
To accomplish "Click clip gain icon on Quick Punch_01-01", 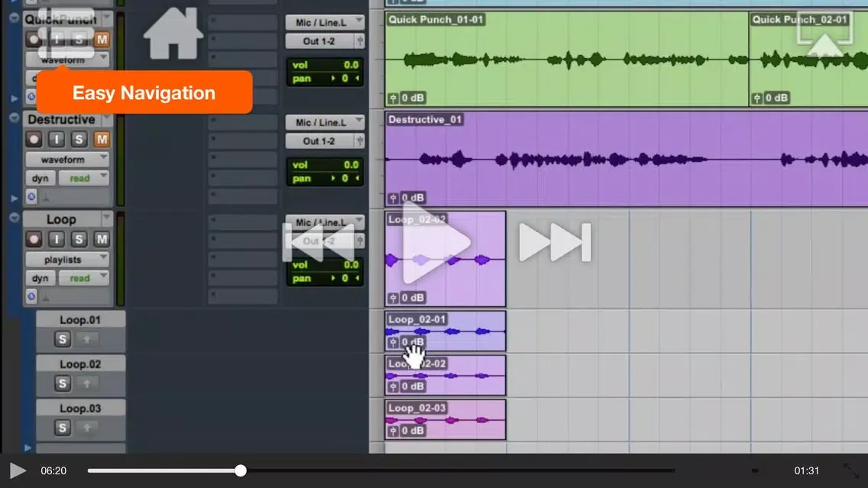I will [393, 98].
